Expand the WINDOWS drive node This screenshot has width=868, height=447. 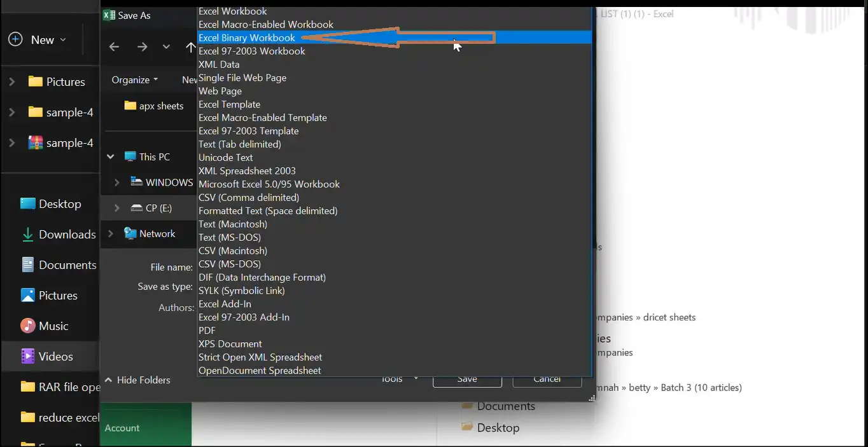point(117,182)
